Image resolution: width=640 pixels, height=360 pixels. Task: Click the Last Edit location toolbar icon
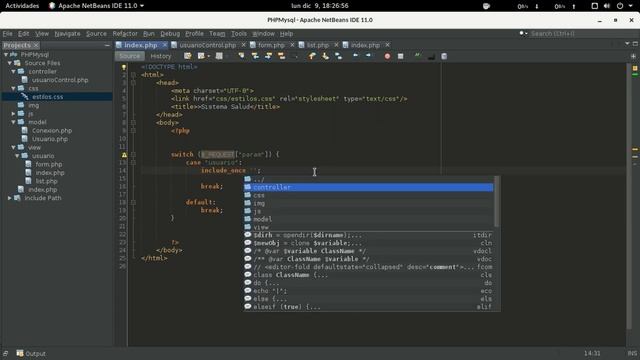(x=187, y=56)
